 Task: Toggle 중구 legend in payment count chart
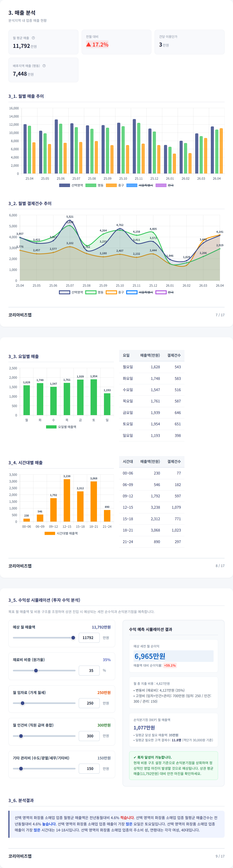click(115, 292)
